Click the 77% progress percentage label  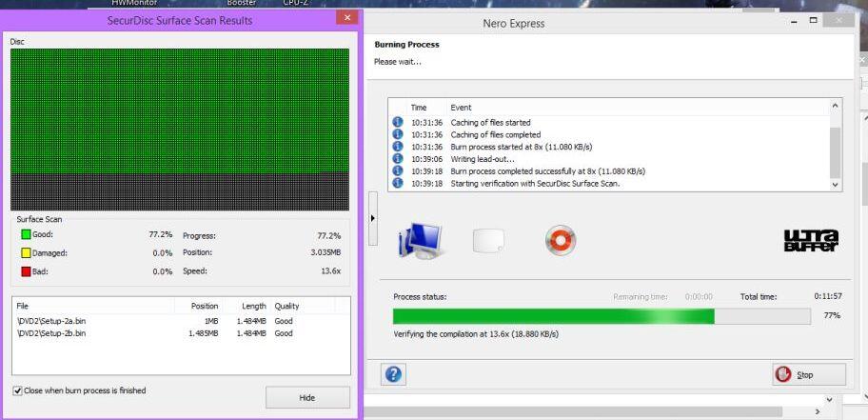[832, 315]
